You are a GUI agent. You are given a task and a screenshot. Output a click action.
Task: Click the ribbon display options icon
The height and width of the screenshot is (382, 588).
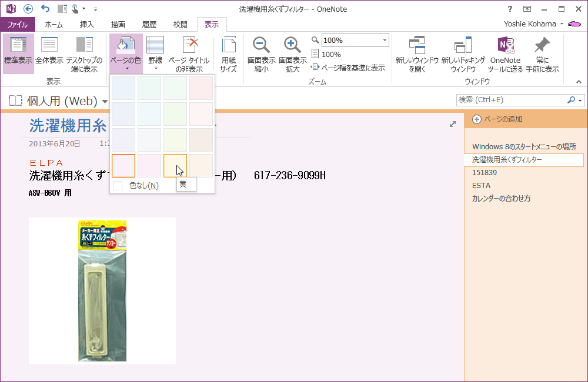coord(527,9)
